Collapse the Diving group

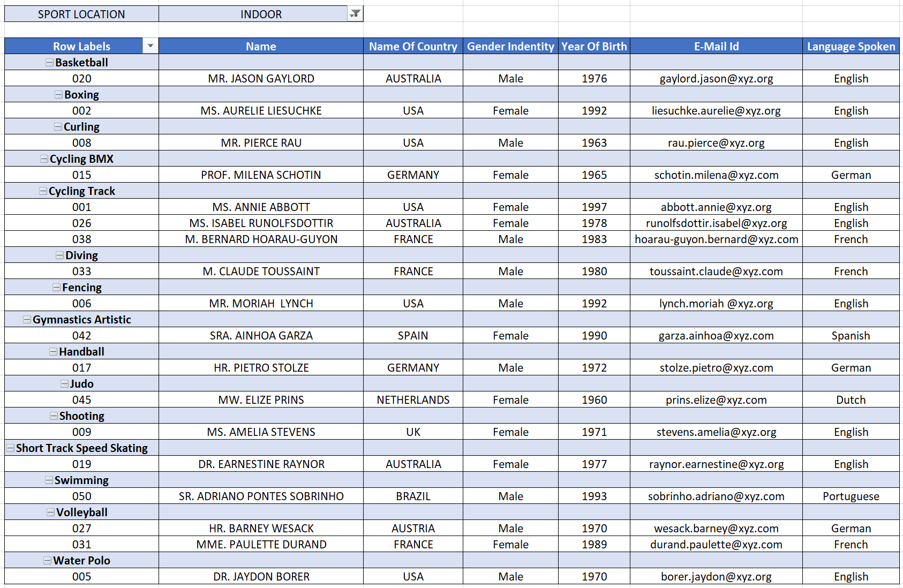(x=59, y=255)
